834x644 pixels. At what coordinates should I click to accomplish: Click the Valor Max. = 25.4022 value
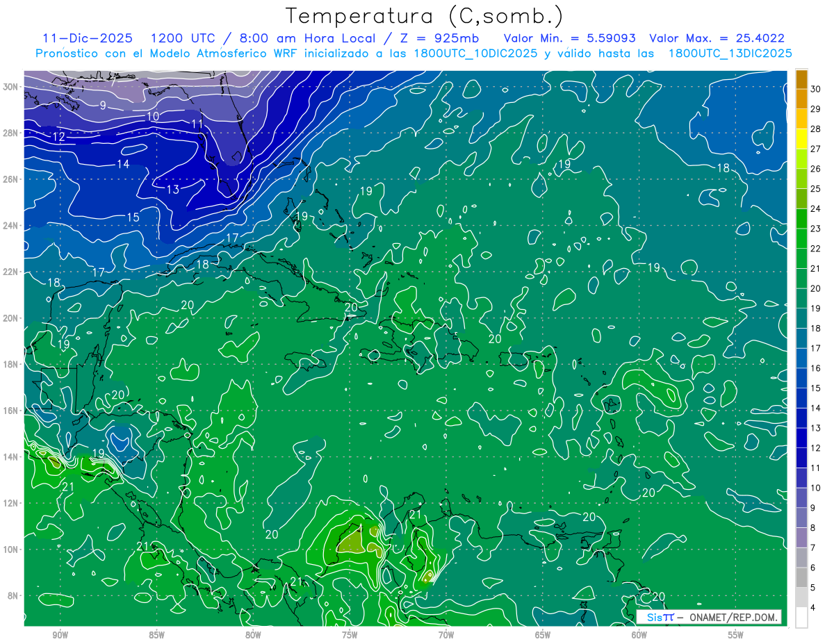point(718,39)
